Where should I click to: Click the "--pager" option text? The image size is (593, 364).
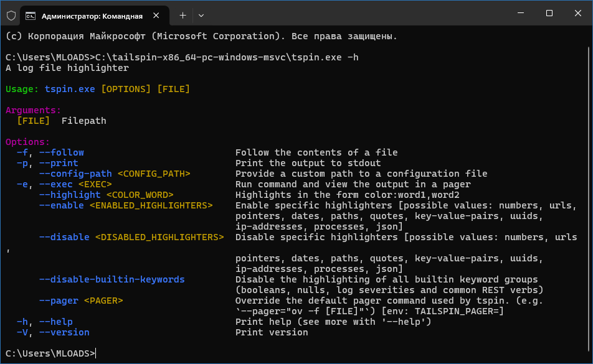(59, 301)
